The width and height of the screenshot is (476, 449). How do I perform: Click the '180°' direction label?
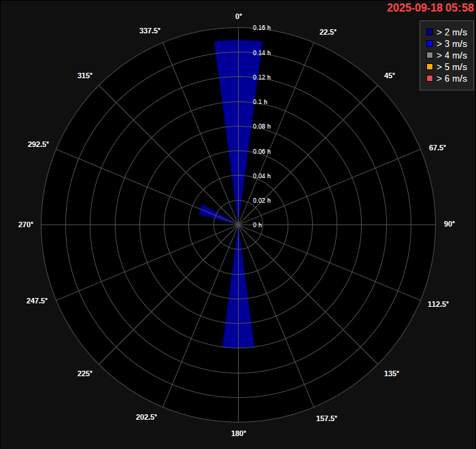click(239, 433)
